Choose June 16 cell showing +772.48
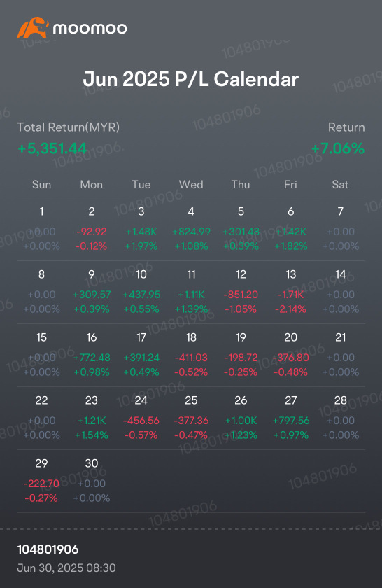Image resolution: width=382 pixels, height=588 pixels. point(92,355)
